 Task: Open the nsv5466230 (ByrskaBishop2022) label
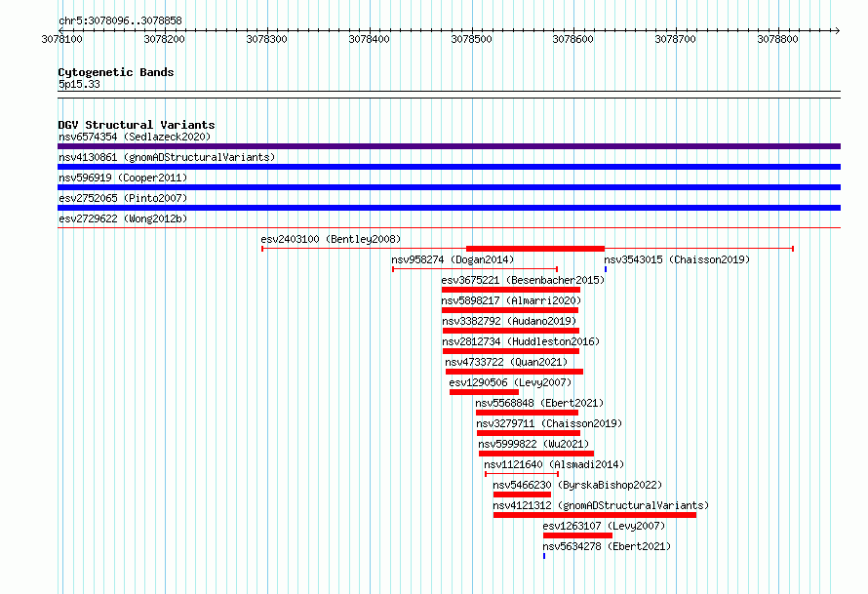(577, 485)
